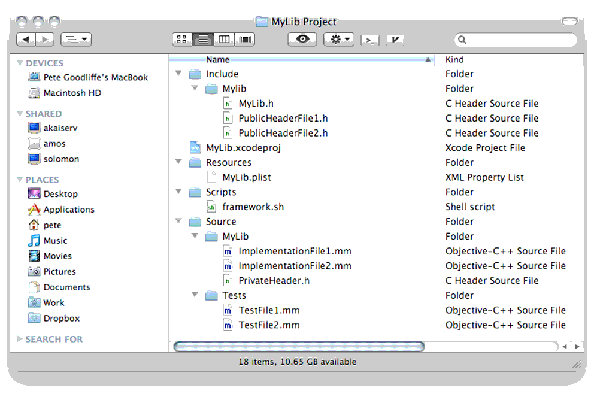The image size is (600, 403).
Task: Collapse the MyLib folder under Source
Action: 195,235
